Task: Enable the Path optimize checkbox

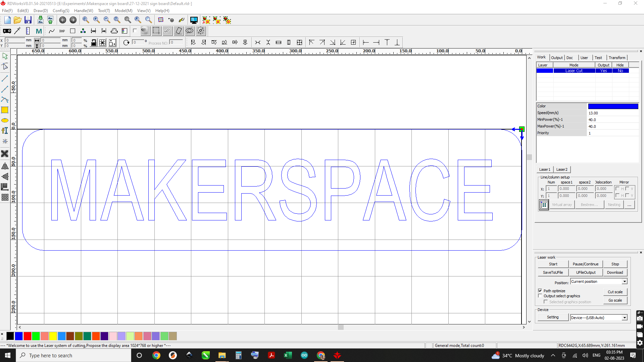Action: pos(540,291)
